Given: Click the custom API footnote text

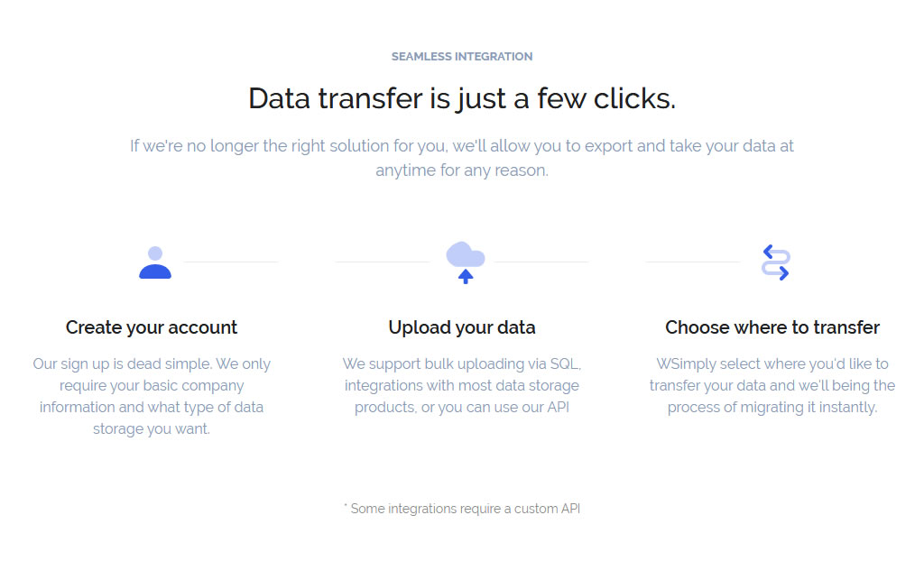Looking at the screenshot, I should point(462,509).
